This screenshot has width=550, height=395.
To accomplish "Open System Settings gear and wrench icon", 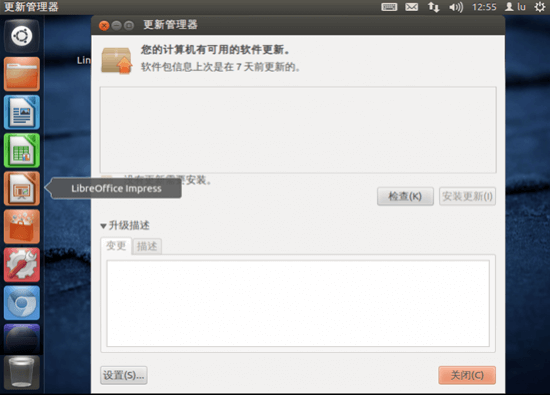I will [22, 265].
